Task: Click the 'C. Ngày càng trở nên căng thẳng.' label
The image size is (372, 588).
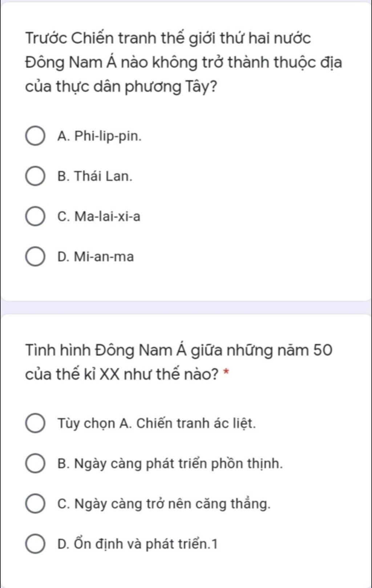Action: click(164, 504)
